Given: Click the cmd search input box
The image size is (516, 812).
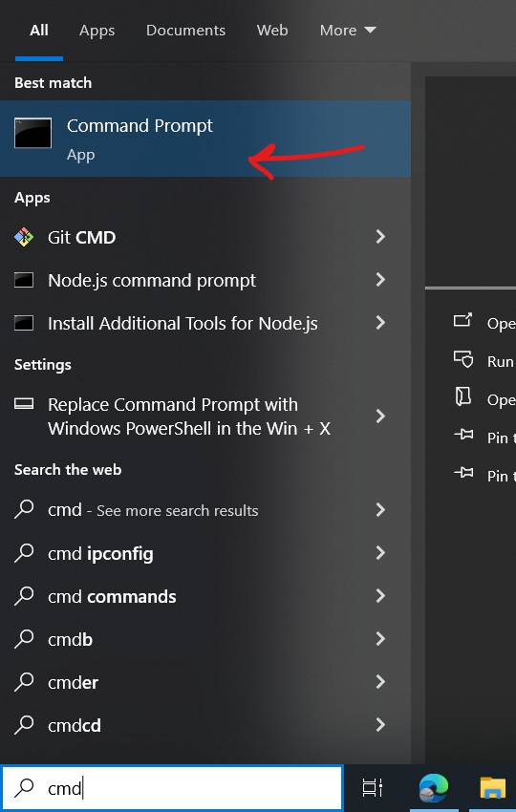Looking at the screenshot, I should point(171,788).
